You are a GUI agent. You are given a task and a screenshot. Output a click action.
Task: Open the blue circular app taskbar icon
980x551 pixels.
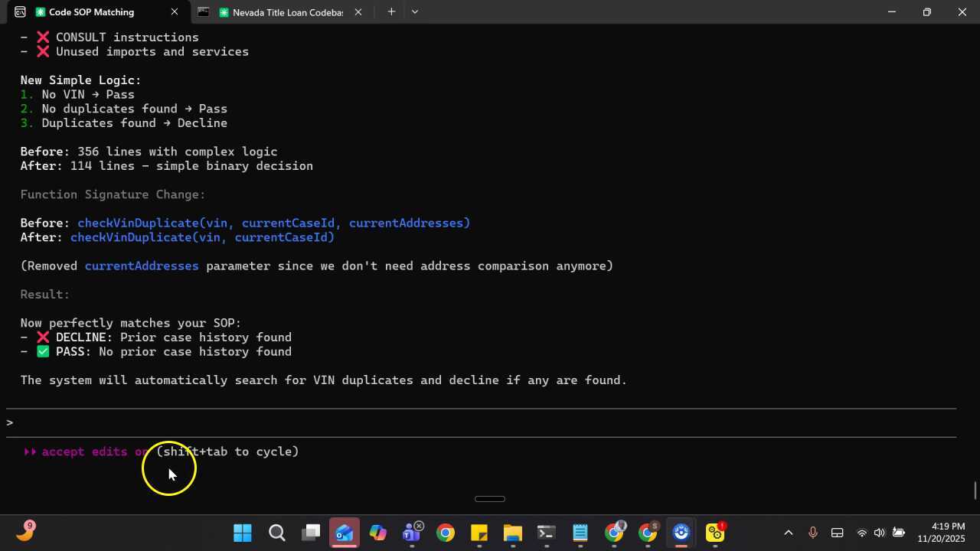681,533
